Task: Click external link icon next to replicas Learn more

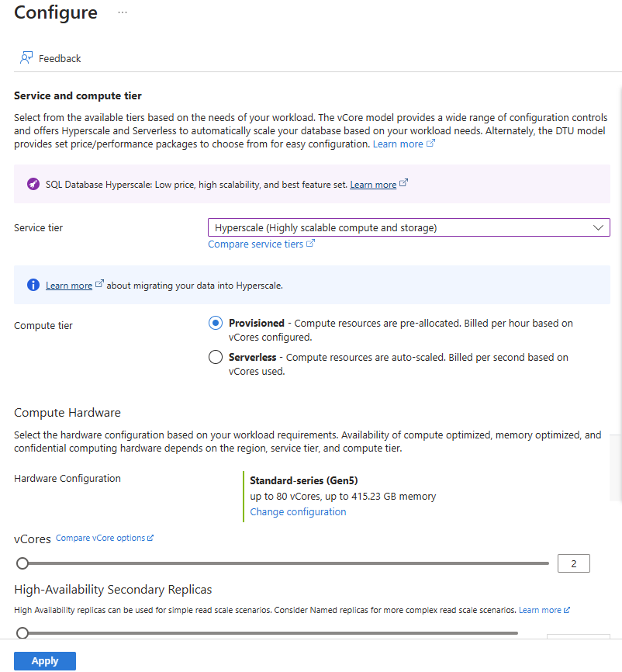Action: (566, 609)
